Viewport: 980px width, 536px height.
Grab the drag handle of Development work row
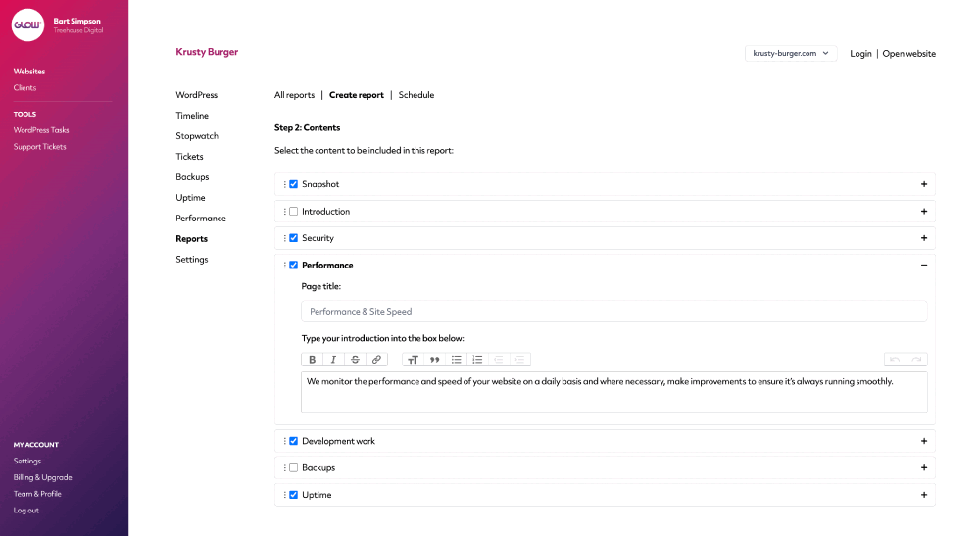click(285, 441)
